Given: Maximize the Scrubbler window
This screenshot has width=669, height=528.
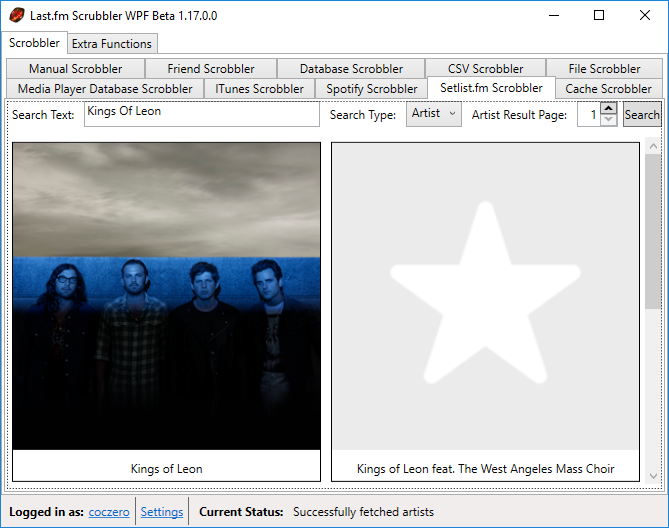Looking at the screenshot, I should pyautogui.click(x=599, y=15).
